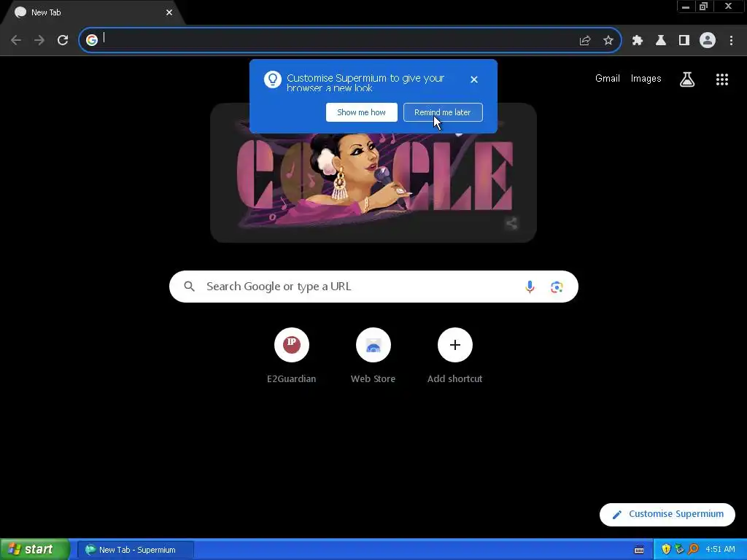Click the 4:51 AM system clock

tap(720, 550)
